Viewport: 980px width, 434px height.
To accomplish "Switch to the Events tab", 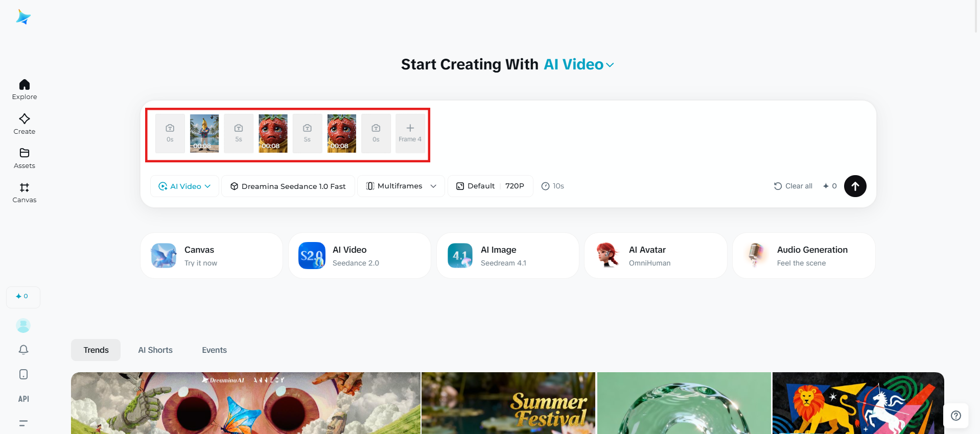I will 215,350.
